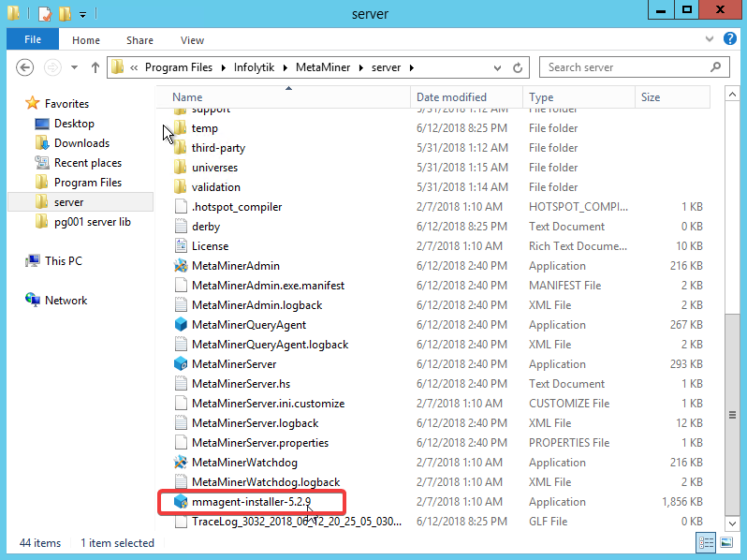Expand the ribbon with the chevron
The height and width of the screenshot is (560, 747).
coord(710,39)
